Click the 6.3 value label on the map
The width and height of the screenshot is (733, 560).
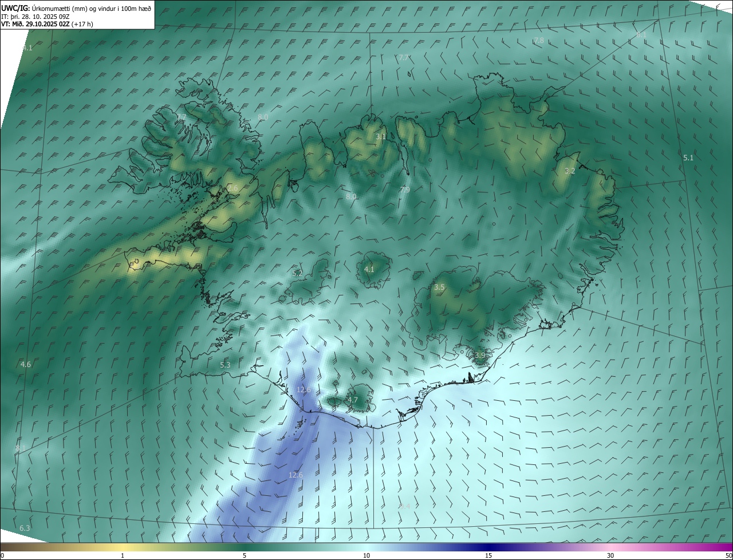pos(25,528)
